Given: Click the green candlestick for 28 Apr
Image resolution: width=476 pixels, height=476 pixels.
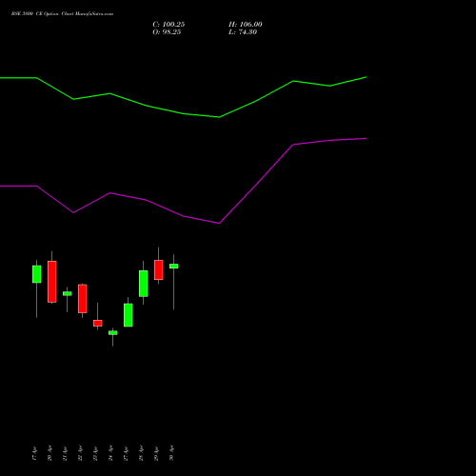Looking at the screenshot, I should (x=144, y=284).
